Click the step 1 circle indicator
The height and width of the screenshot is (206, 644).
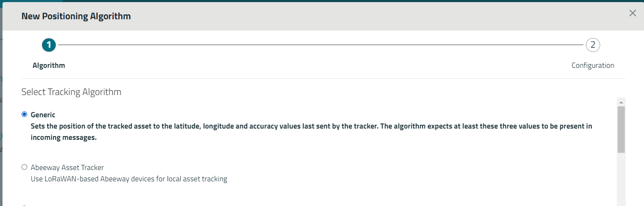coord(49,45)
